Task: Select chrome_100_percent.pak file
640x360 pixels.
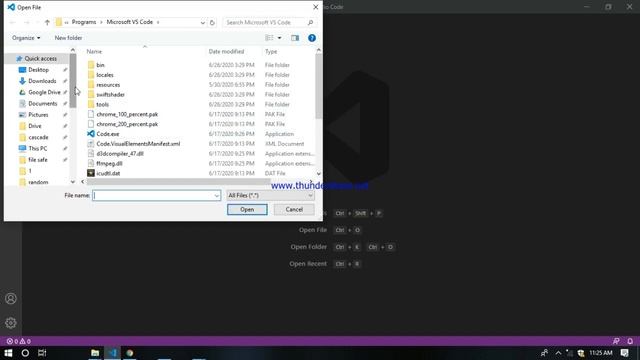Action: pos(127,114)
